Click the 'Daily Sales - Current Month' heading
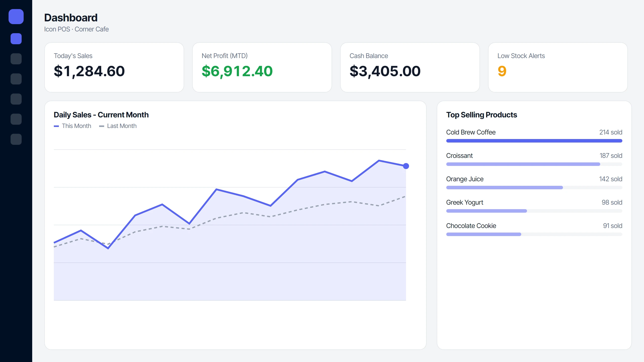 (x=101, y=115)
